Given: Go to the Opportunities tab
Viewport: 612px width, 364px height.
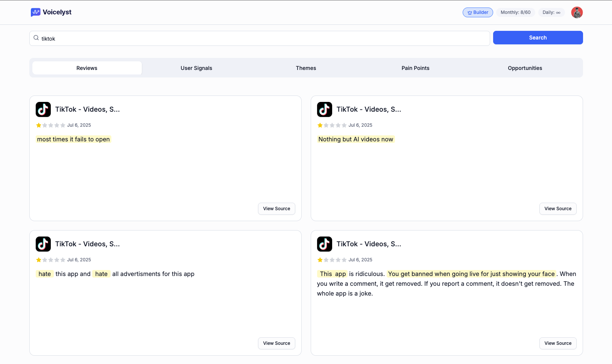Looking at the screenshot, I should pos(525,68).
